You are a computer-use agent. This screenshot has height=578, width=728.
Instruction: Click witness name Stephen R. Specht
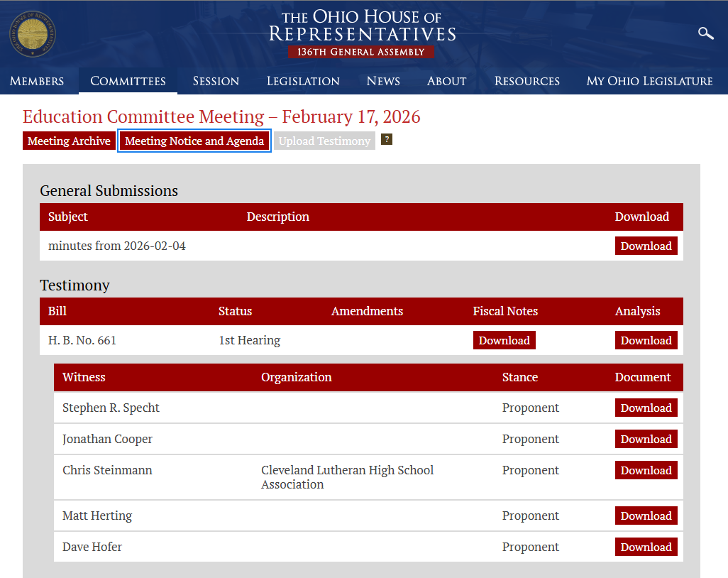111,408
